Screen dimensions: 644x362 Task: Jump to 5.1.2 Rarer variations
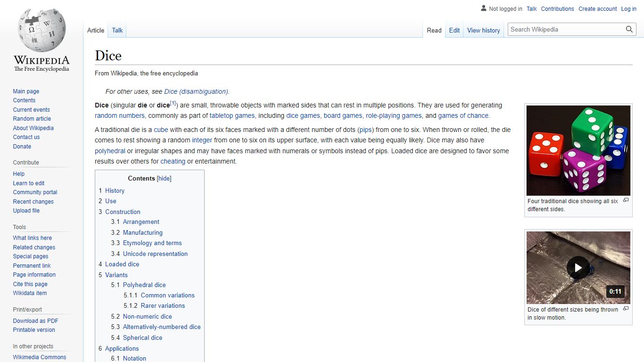tap(154, 306)
